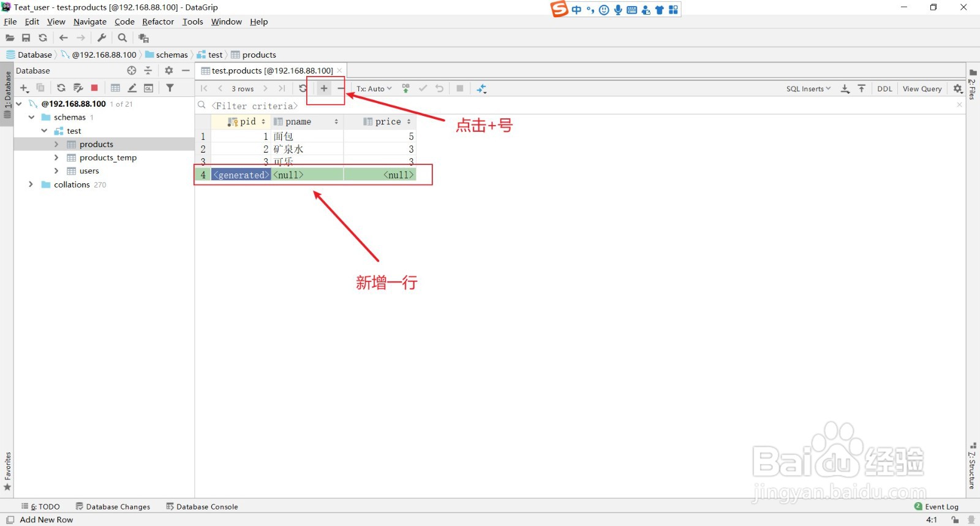Screen dimensions: 980x526
Task: Close the test.products tab
Action: [x=339, y=71]
